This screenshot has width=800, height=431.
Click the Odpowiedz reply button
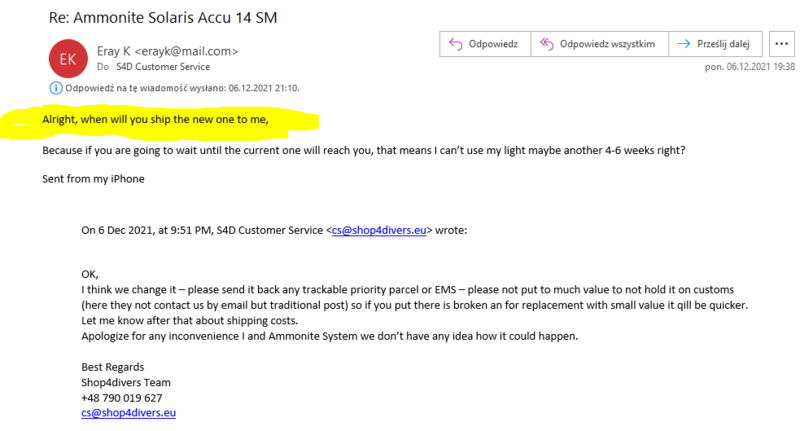(x=481, y=44)
